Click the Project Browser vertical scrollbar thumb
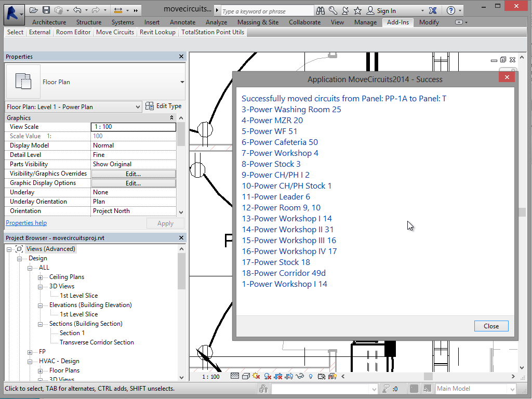 181,271
